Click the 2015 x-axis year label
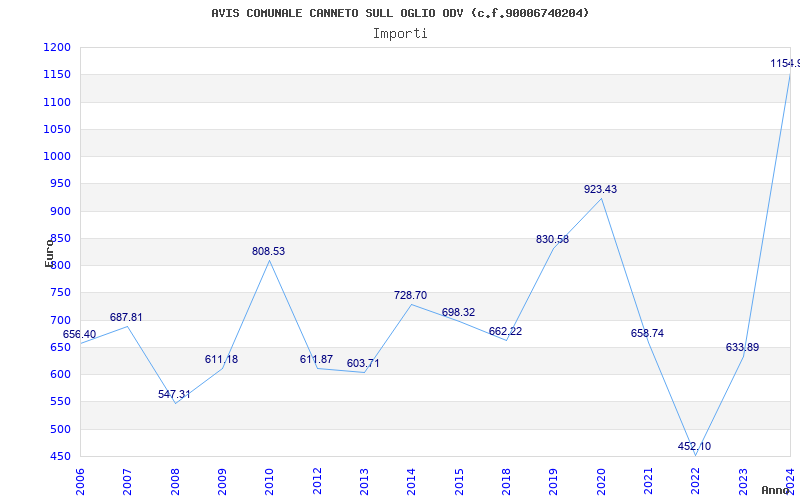 coord(459,482)
